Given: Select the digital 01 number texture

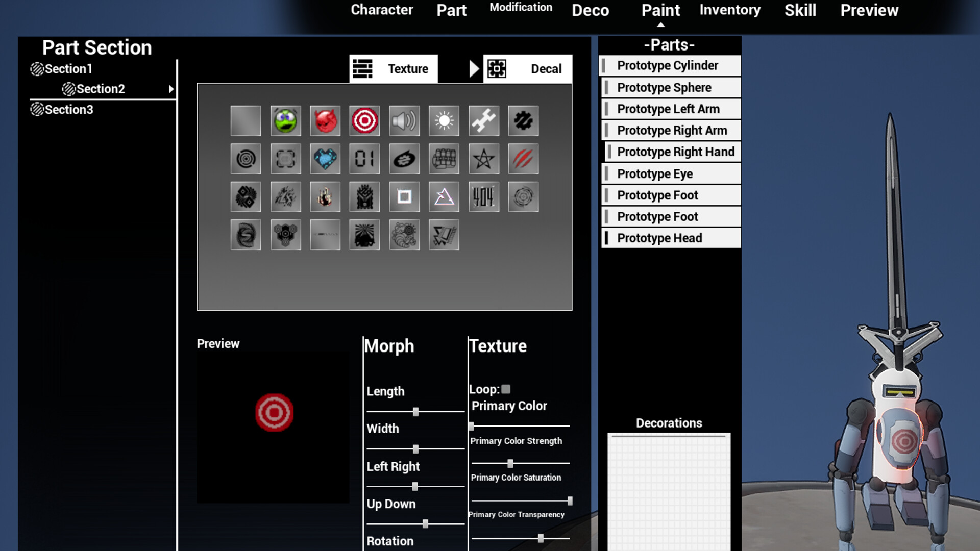Looking at the screenshot, I should [x=364, y=159].
